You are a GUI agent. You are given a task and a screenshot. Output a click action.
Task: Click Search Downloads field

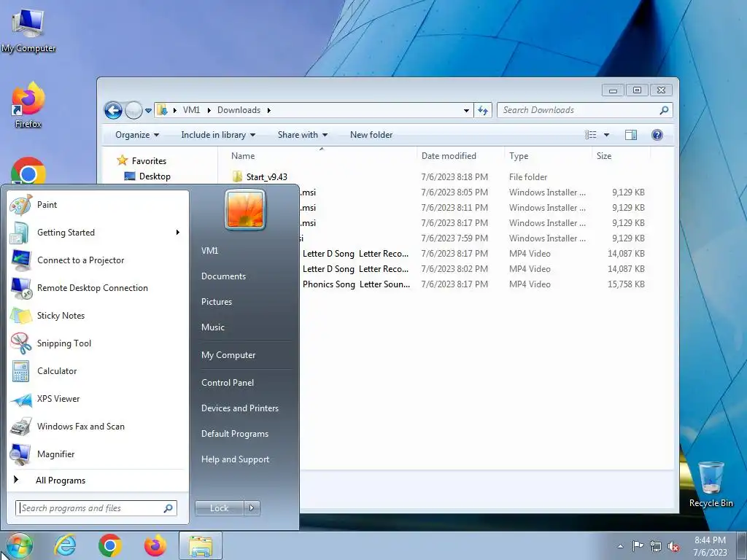pyautogui.click(x=584, y=111)
